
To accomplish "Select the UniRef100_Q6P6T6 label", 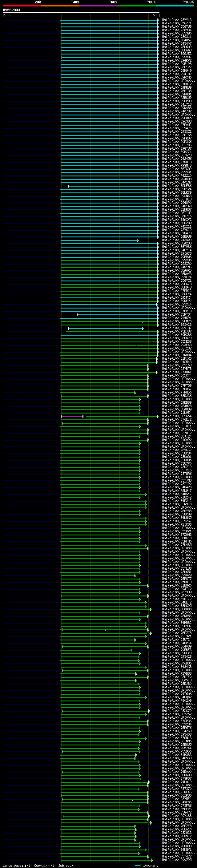I will (176, 728).
